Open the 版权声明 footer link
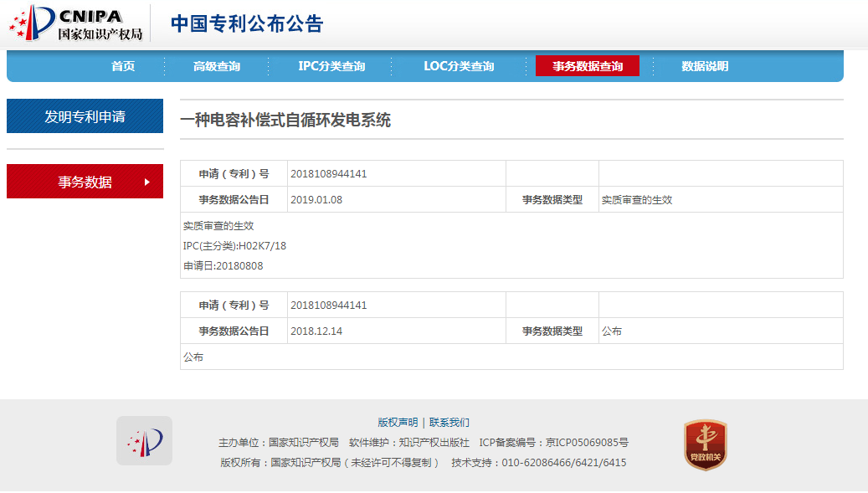This screenshot has width=868, height=493. click(398, 423)
